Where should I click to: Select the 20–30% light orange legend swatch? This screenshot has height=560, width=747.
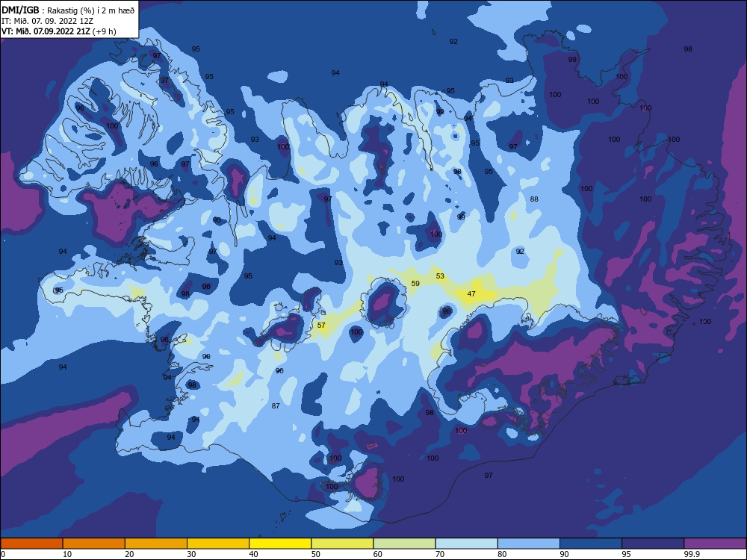[156, 544]
